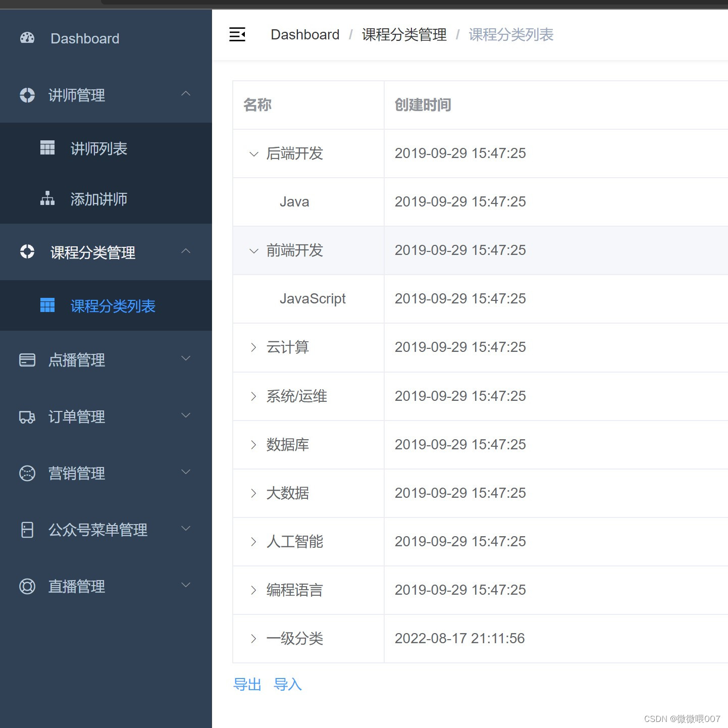Click the 营销管理 round icon
The image size is (728, 728).
27,473
